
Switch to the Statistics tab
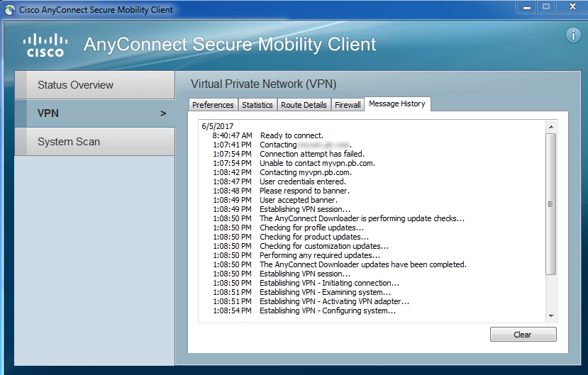(x=257, y=105)
